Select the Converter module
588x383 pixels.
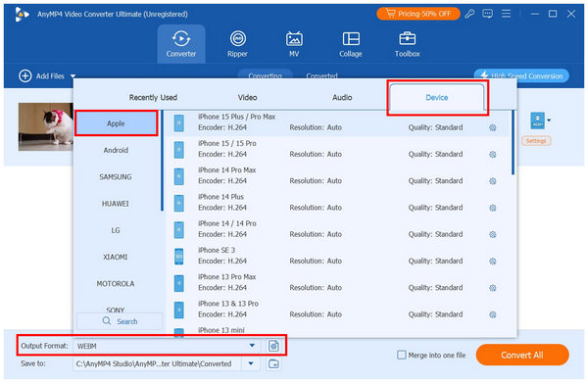point(181,44)
